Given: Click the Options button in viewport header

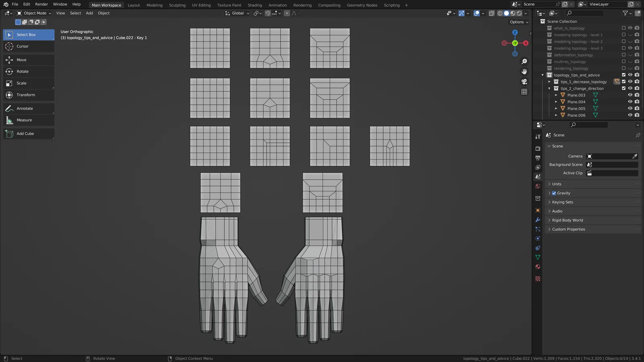Looking at the screenshot, I should pos(516,22).
